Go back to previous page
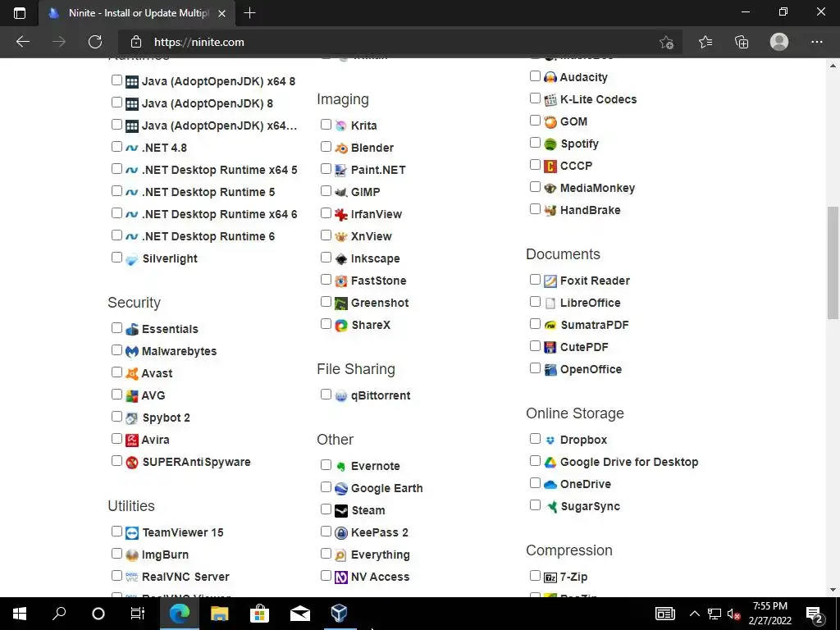Screen dimensions: 840x630 22,42
